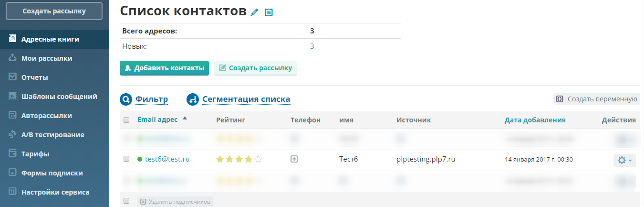Click the Удалить подписчиков button
The height and width of the screenshot is (207, 644).
pyautogui.click(x=175, y=202)
